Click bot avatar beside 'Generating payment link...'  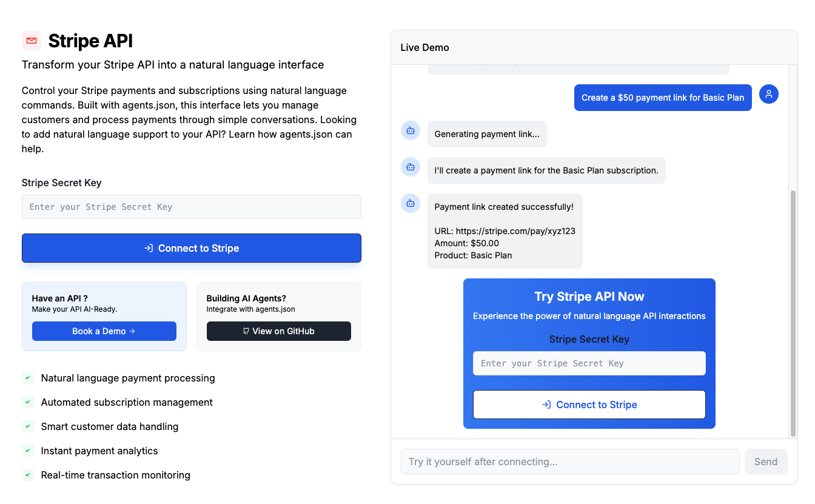click(x=411, y=130)
